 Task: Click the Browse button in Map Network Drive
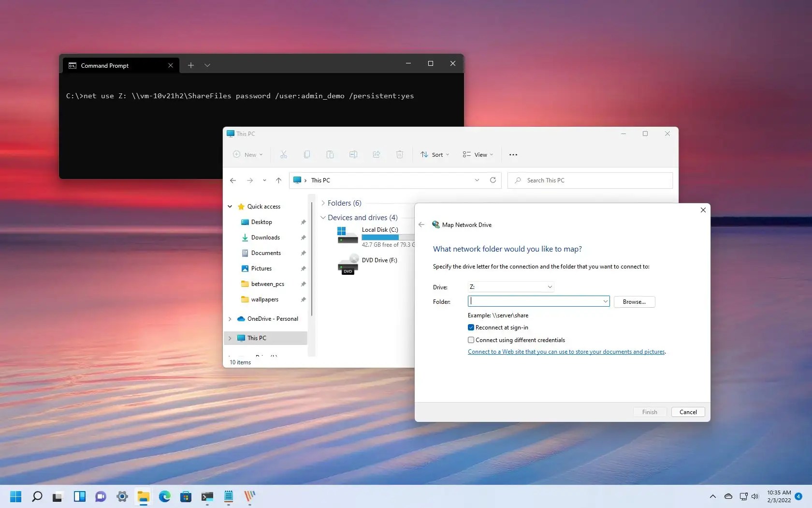634,301
